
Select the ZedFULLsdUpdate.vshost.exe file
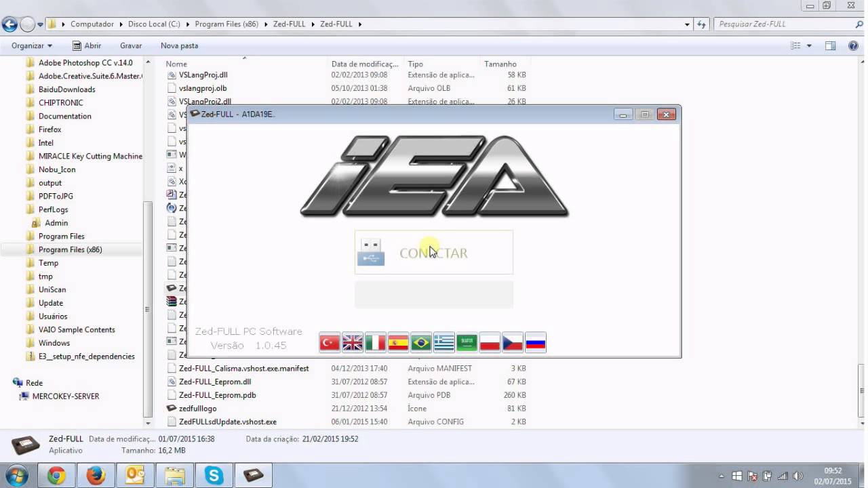[228, 422]
